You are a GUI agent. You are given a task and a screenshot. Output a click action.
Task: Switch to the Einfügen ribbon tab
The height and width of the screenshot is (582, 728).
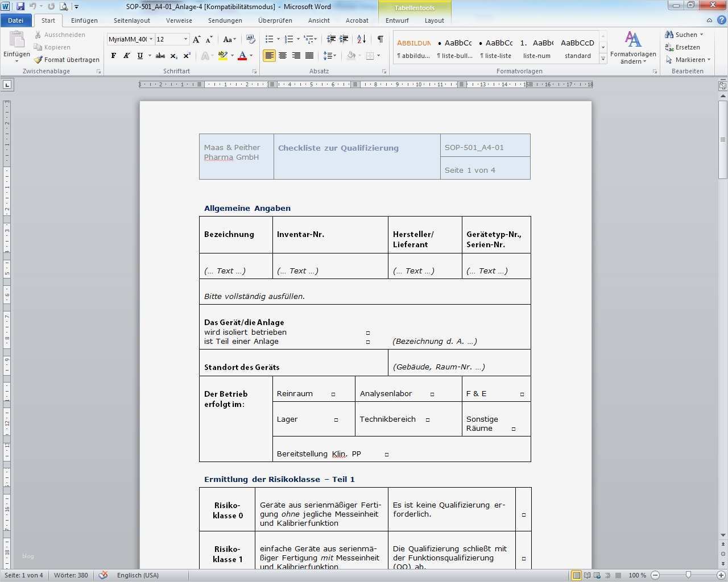(x=84, y=20)
